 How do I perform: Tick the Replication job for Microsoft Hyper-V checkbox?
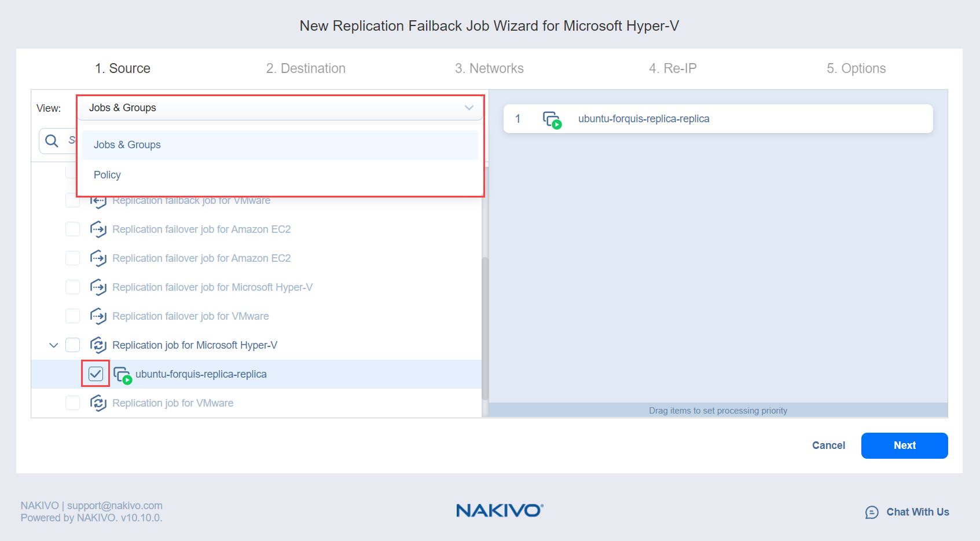tap(73, 345)
